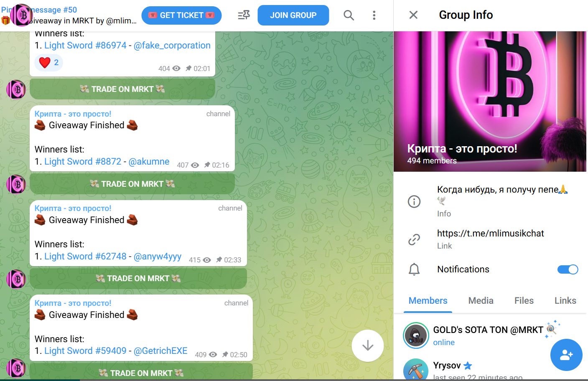
Task: Open the Light Sword #86974 link
Action: [x=85, y=46]
